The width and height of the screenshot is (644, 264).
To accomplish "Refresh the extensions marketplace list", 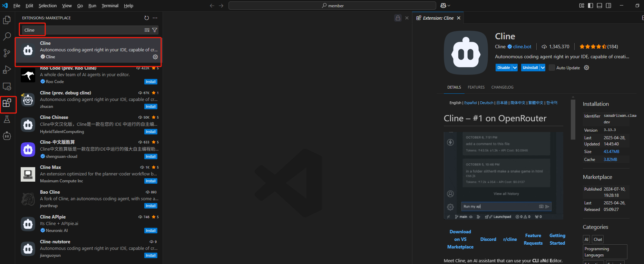I will coord(147,18).
